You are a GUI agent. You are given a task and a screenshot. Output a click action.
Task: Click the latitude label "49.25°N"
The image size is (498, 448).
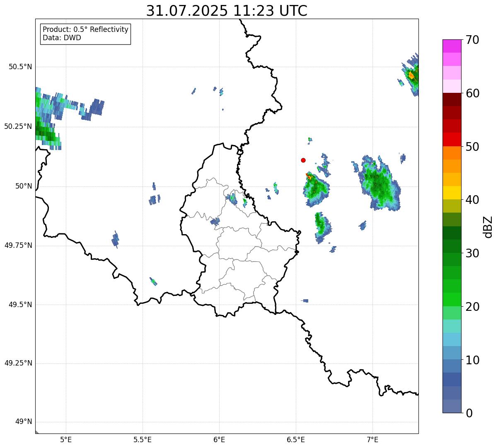coord(18,363)
